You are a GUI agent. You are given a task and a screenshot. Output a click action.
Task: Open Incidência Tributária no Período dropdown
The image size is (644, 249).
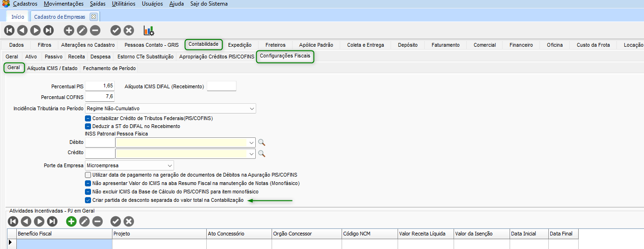coord(252,108)
